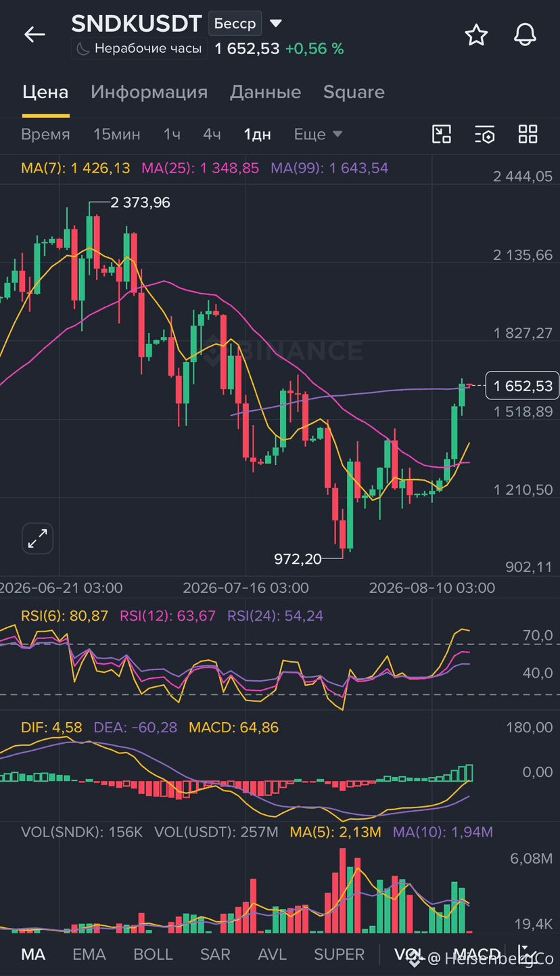Image resolution: width=560 pixels, height=976 pixels.
Task: Tap the 2 444,05 price axis label
Action: (x=523, y=177)
